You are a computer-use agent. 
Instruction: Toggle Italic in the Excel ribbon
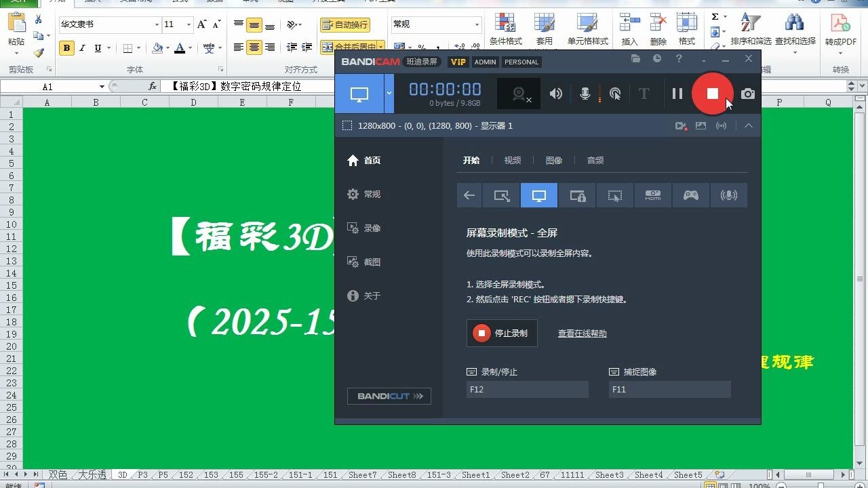click(x=83, y=48)
